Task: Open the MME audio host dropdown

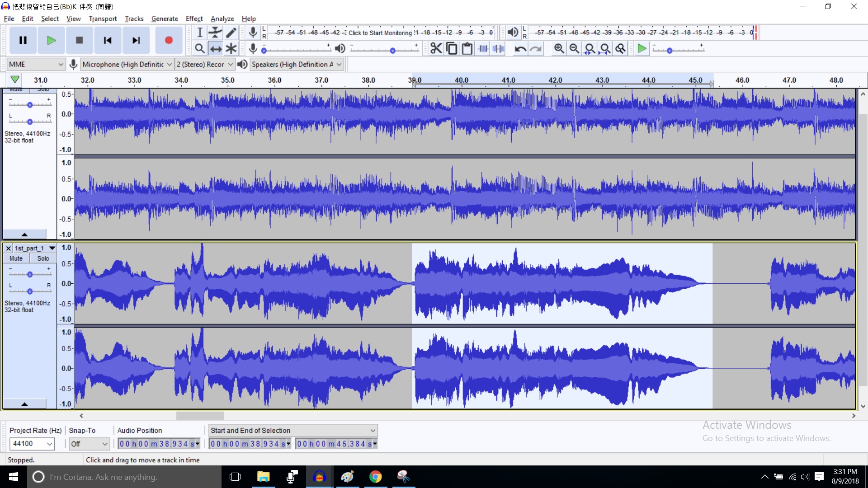Action: [x=36, y=64]
